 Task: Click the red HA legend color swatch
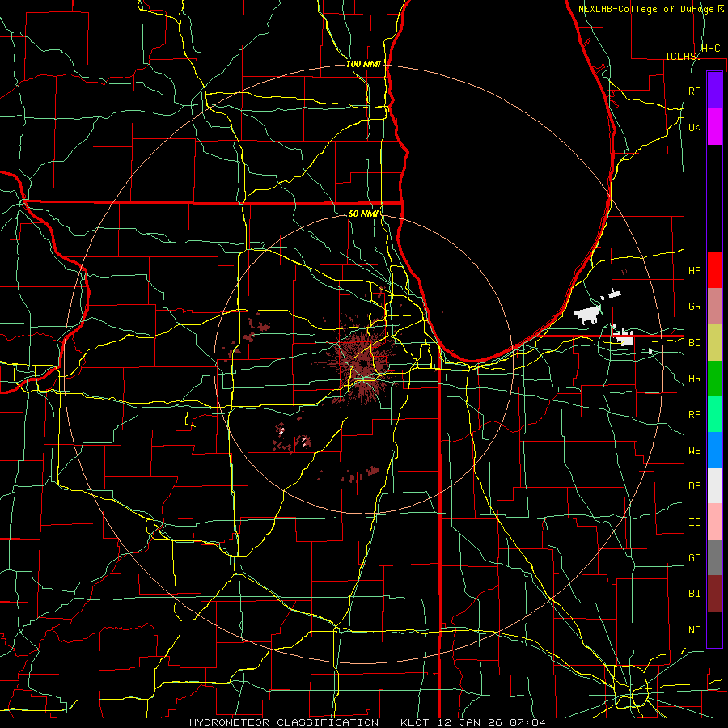pos(714,270)
